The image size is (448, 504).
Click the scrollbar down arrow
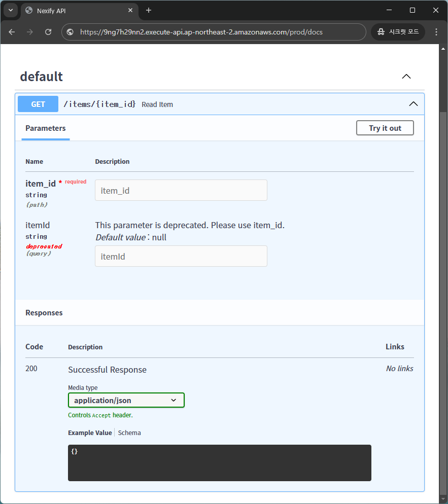(443, 499)
